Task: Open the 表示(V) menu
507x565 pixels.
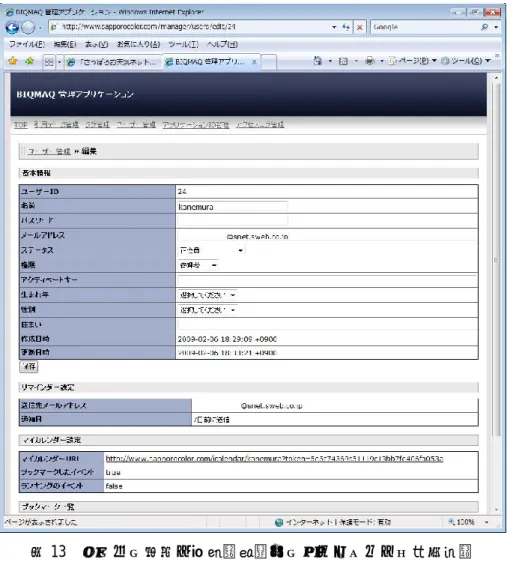Action: pos(97,44)
